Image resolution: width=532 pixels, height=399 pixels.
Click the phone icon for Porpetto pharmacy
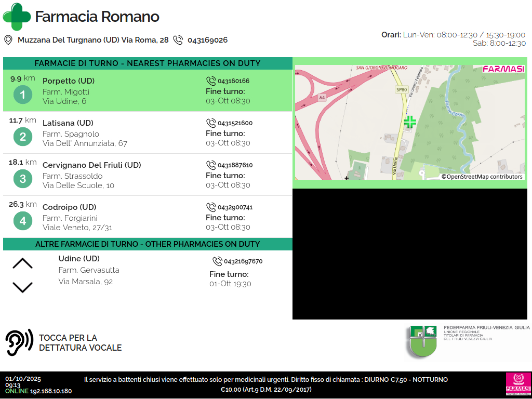[x=211, y=81]
